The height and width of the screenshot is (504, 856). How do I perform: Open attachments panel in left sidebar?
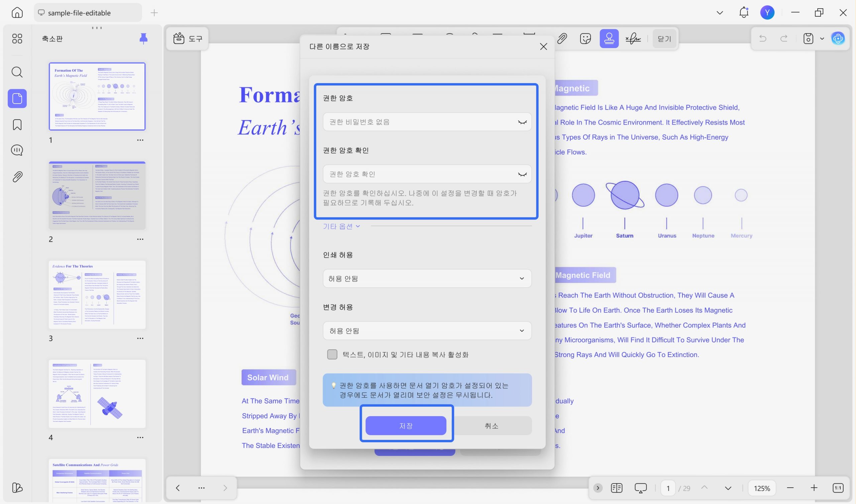17,177
